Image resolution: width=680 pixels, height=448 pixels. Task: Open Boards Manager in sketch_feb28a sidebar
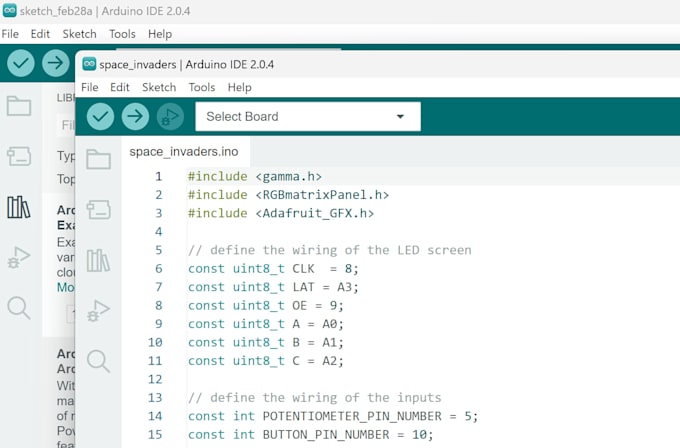19,156
